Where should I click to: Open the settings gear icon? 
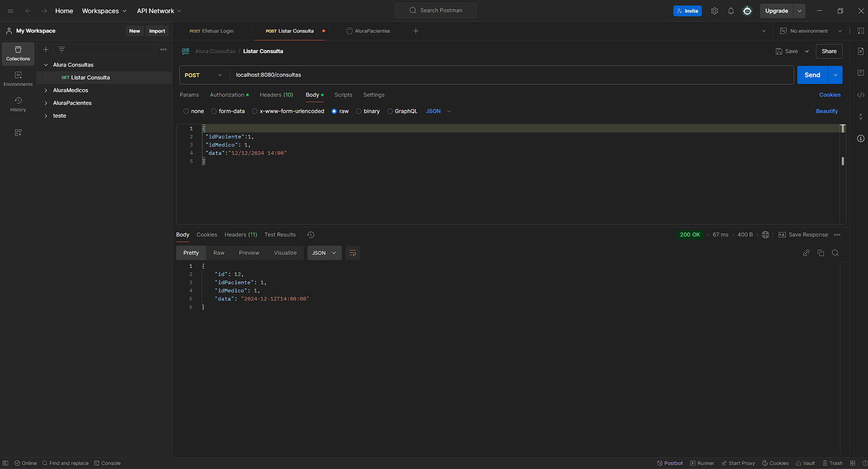pos(715,11)
